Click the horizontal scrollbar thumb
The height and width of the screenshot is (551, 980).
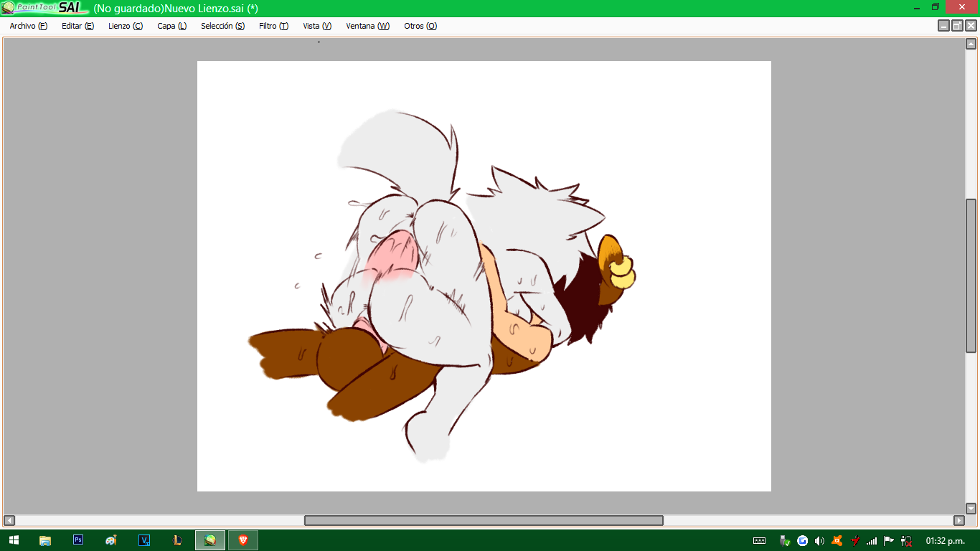484,520
